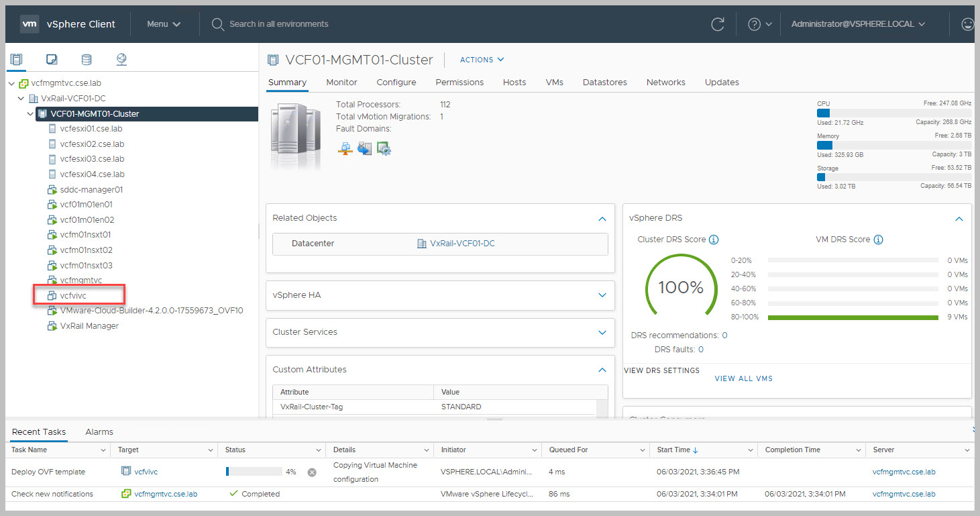
Task: Click the Cluster DRS Score info icon
Action: (714, 240)
